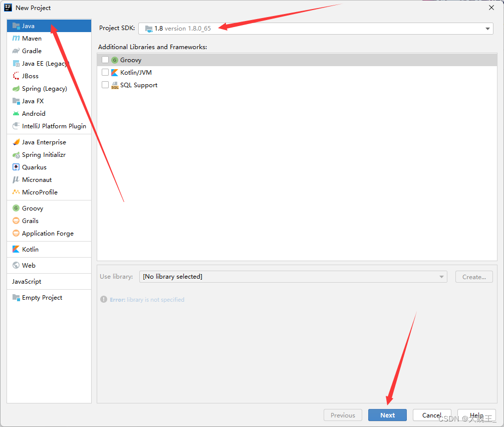
Task: Click the Create... library button
Action: coord(474,277)
